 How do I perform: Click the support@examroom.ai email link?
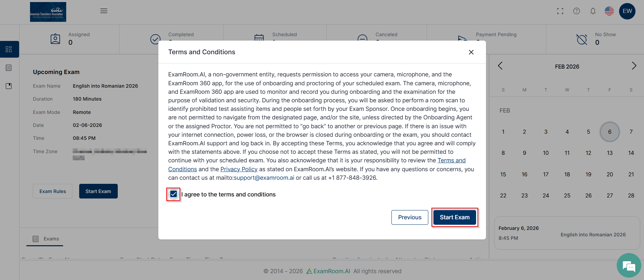(x=264, y=178)
